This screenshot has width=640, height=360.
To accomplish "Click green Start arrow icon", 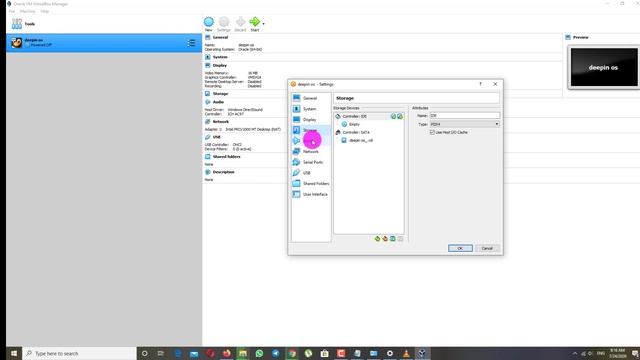I will tap(255, 22).
